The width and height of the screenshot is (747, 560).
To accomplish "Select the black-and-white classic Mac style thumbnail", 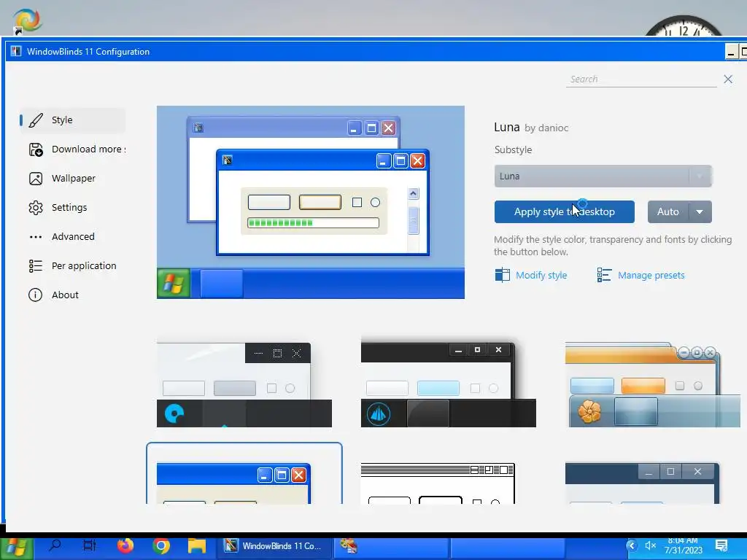I will pyautogui.click(x=438, y=483).
